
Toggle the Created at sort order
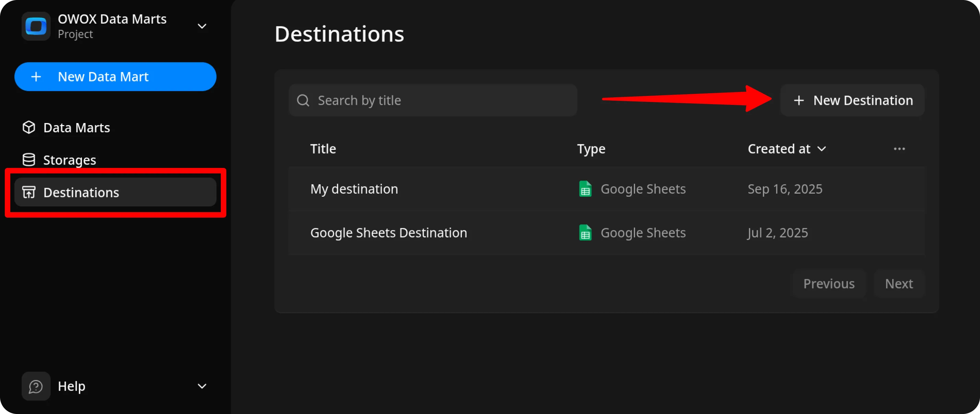822,149
